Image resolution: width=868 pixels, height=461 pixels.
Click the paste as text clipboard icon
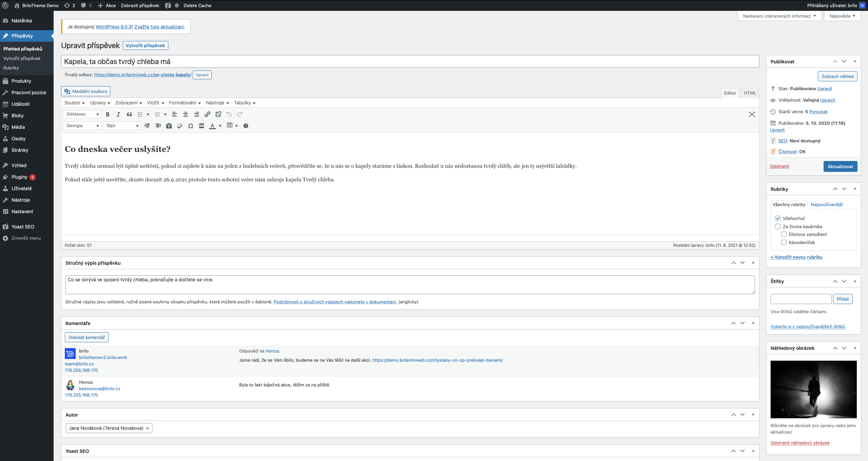(169, 126)
